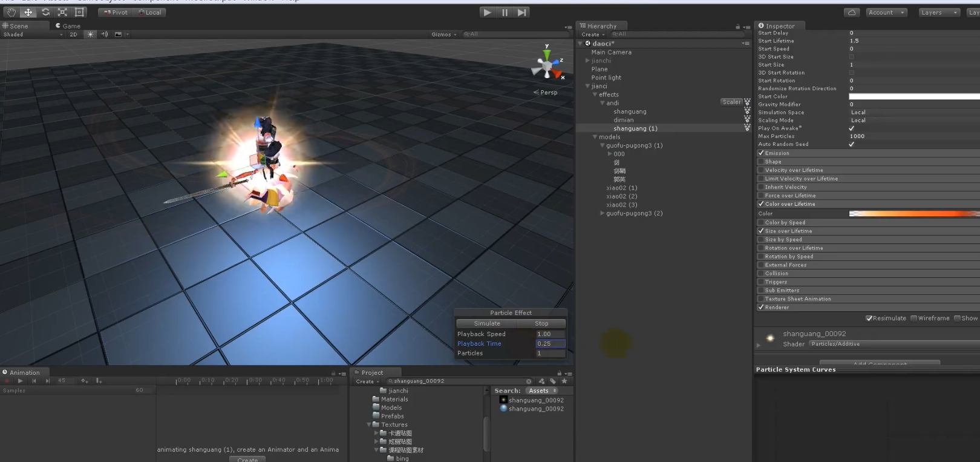Toggle Resimulate checkbox
Screen dimensions: 980x462
869,318
